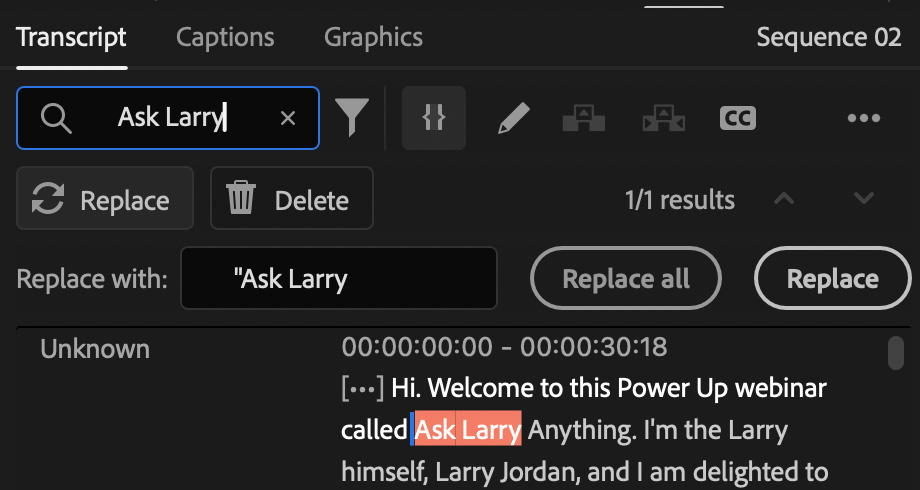Switch to the Captions tab

coord(225,38)
